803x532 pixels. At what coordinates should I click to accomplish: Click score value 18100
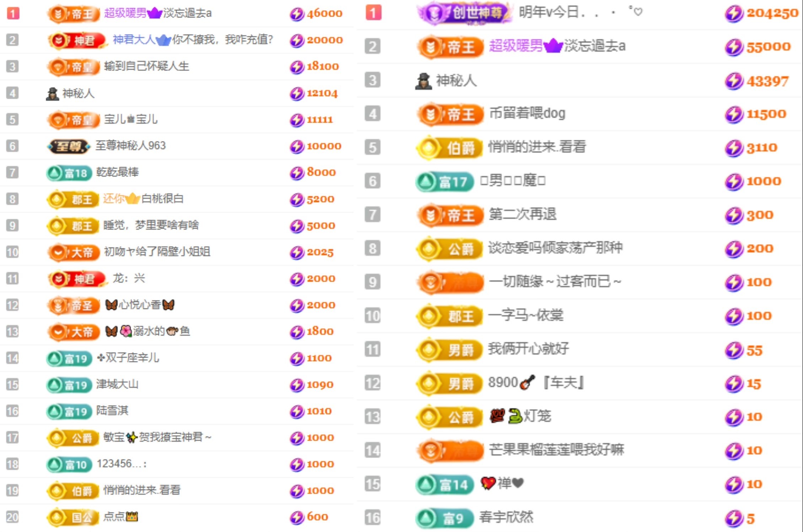pos(323,66)
